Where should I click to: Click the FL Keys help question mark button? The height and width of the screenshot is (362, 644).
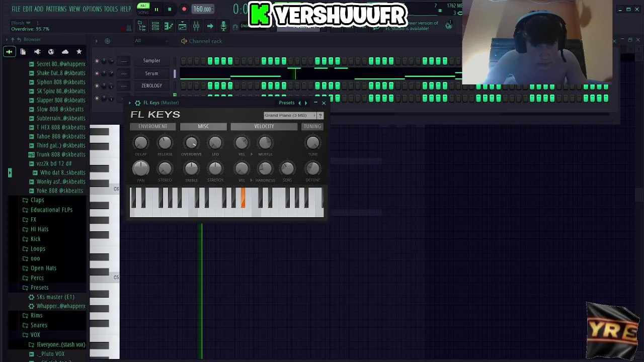coord(320,116)
